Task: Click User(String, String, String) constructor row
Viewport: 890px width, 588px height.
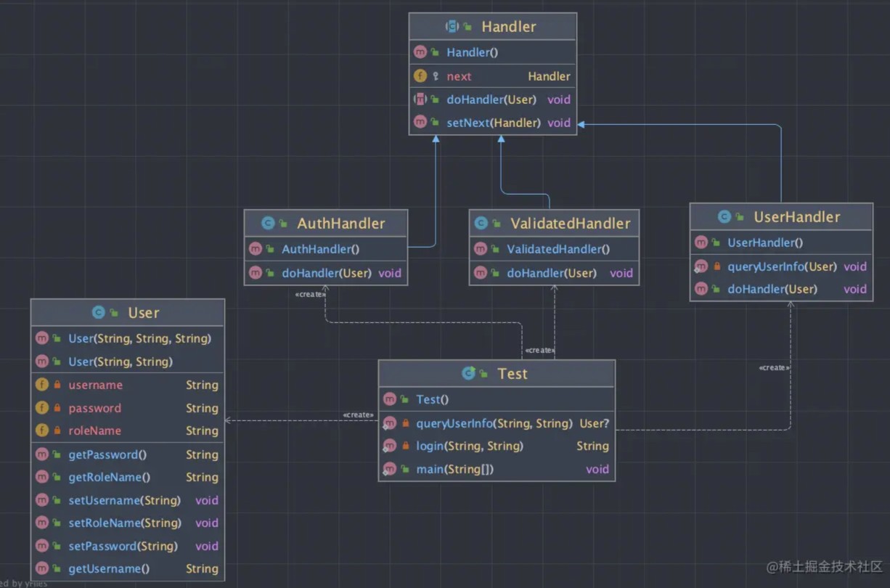Action: pos(128,338)
